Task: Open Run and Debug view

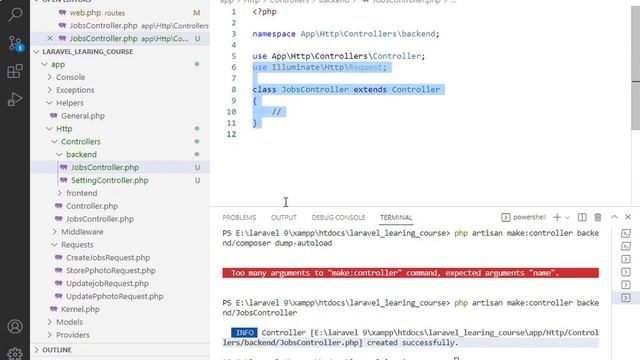Action: pyautogui.click(x=15, y=99)
